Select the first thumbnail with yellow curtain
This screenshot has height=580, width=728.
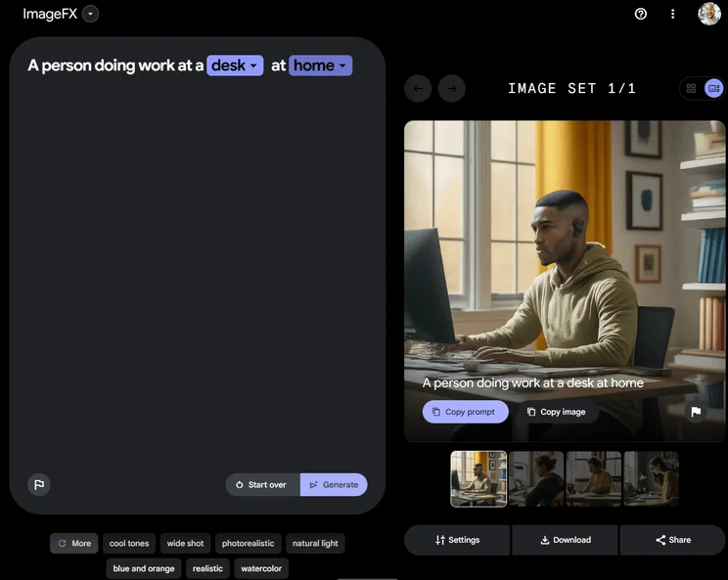pos(478,479)
